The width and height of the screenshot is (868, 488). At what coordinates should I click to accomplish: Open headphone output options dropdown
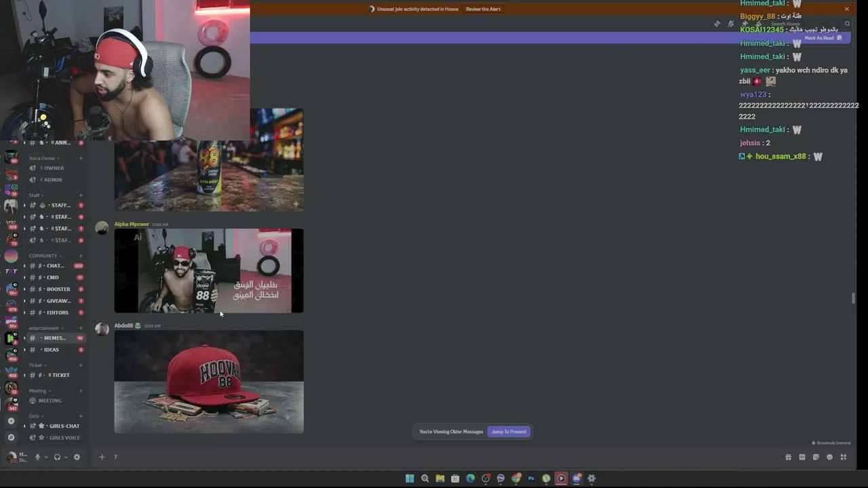pyautogui.click(x=65, y=457)
